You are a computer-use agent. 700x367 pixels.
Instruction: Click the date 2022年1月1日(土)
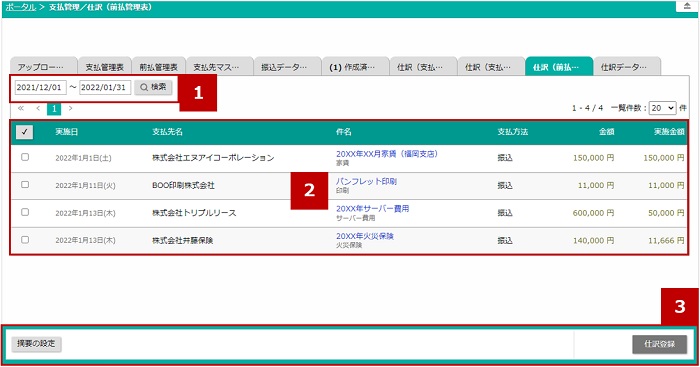(83, 158)
